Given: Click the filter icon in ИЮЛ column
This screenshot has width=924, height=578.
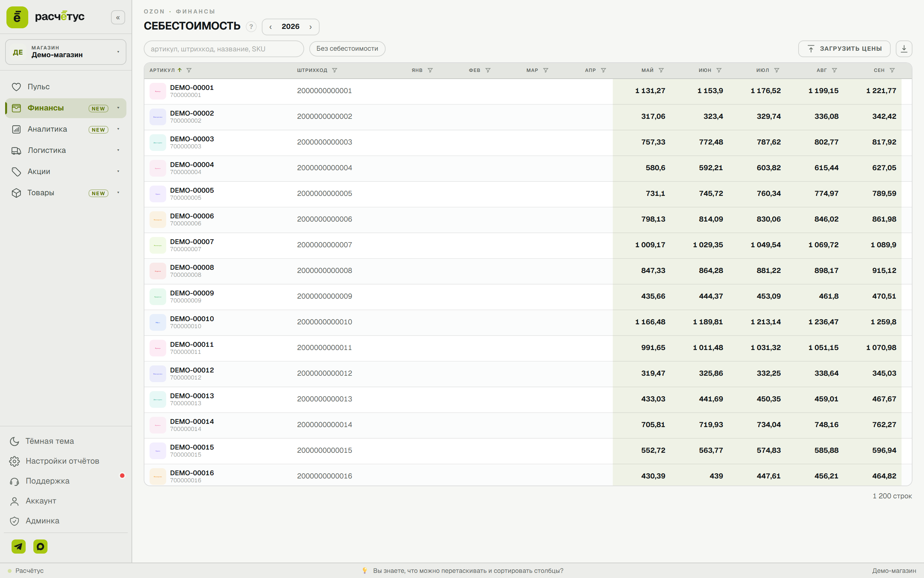Looking at the screenshot, I should 777,70.
